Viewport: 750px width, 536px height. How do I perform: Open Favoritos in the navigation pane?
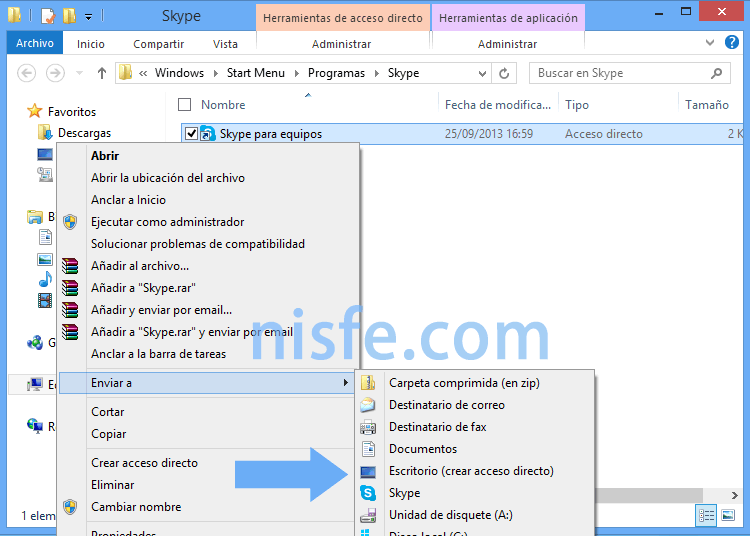click(x=72, y=111)
